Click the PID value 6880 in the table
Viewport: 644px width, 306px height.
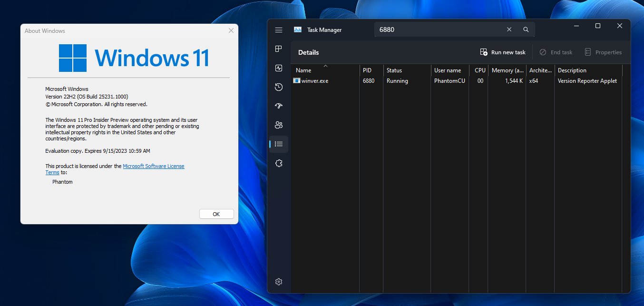pyautogui.click(x=369, y=81)
